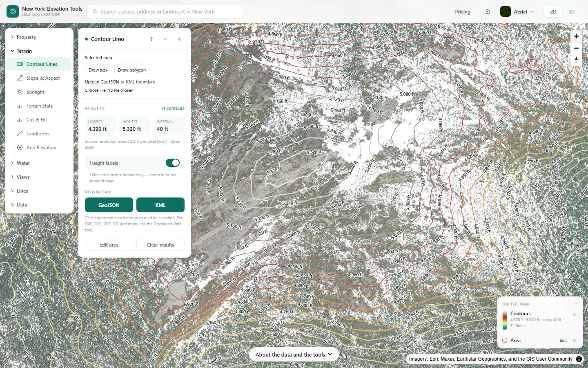Image resolution: width=588 pixels, height=368 pixels.
Task: Click the Edit area button
Action: point(109,245)
